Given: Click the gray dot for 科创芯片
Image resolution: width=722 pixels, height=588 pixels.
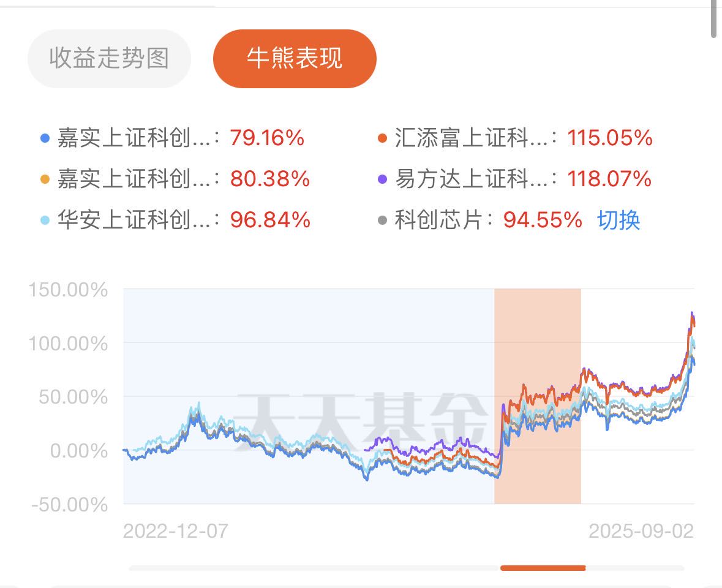Looking at the screenshot, I should tap(382, 220).
